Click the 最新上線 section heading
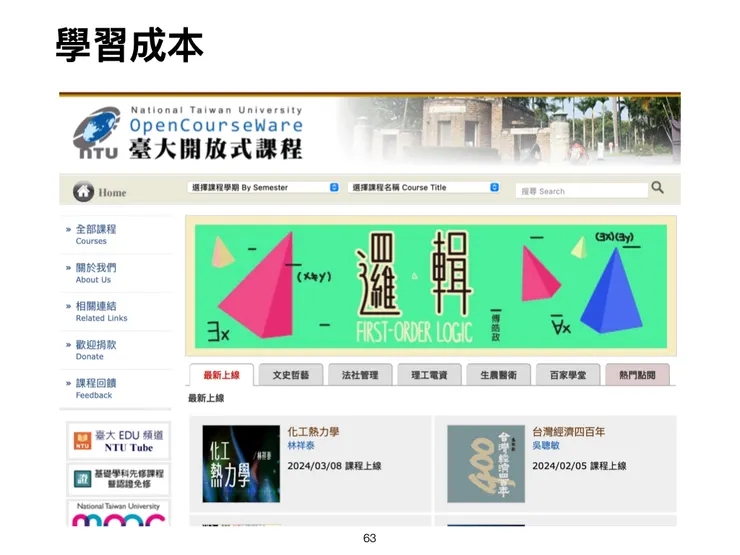 pos(206,398)
